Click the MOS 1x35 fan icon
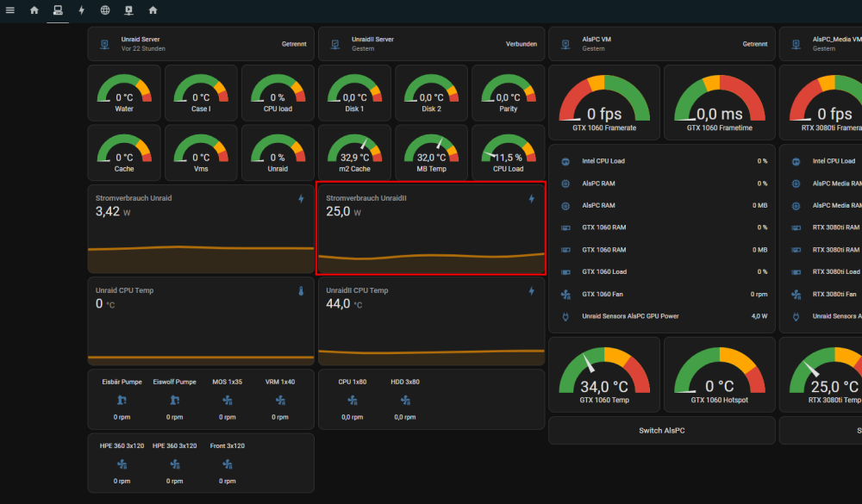 (x=227, y=400)
